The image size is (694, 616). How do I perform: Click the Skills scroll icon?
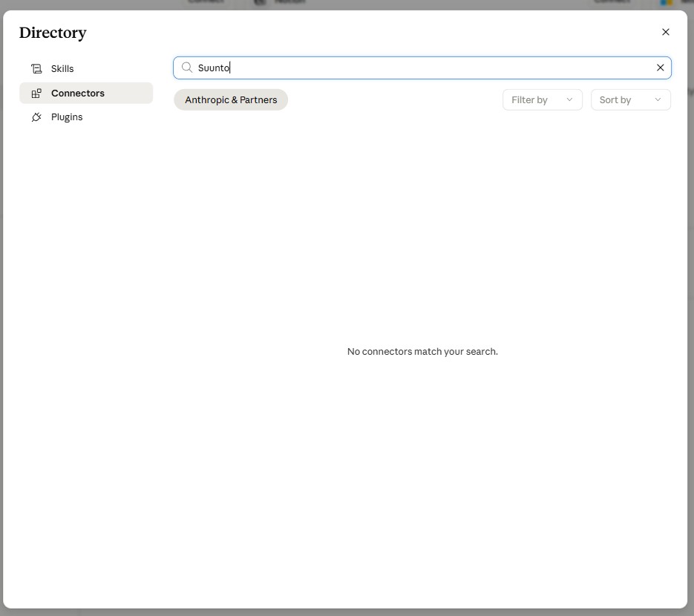point(36,68)
